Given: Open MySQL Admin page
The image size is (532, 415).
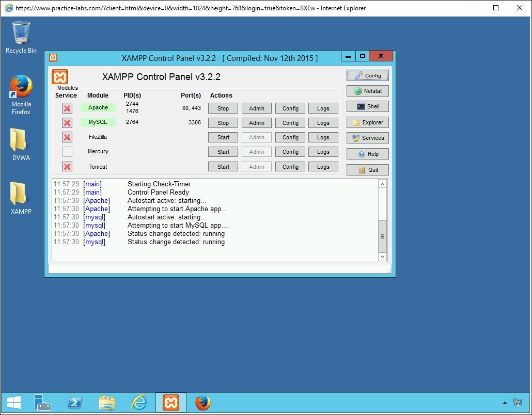Looking at the screenshot, I should [257, 123].
